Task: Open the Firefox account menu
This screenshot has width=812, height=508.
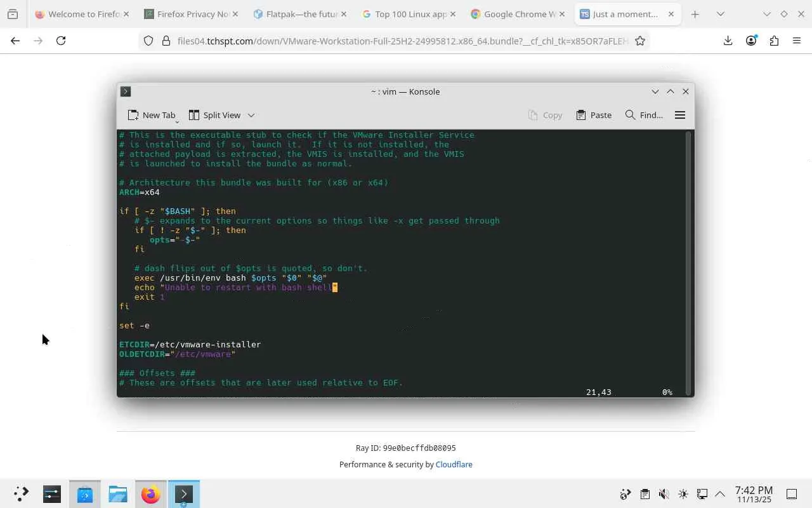Action: point(751,41)
